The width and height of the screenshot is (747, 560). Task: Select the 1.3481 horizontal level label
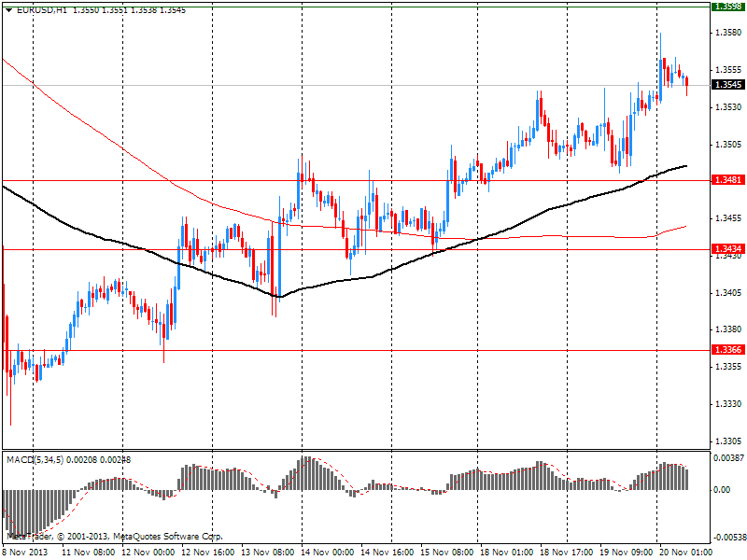point(727,179)
